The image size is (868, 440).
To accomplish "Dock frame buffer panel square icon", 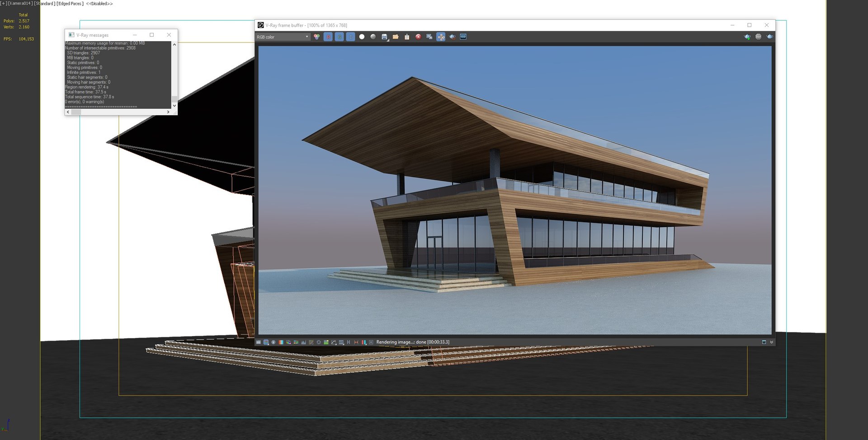I will [x=764, y=342].
